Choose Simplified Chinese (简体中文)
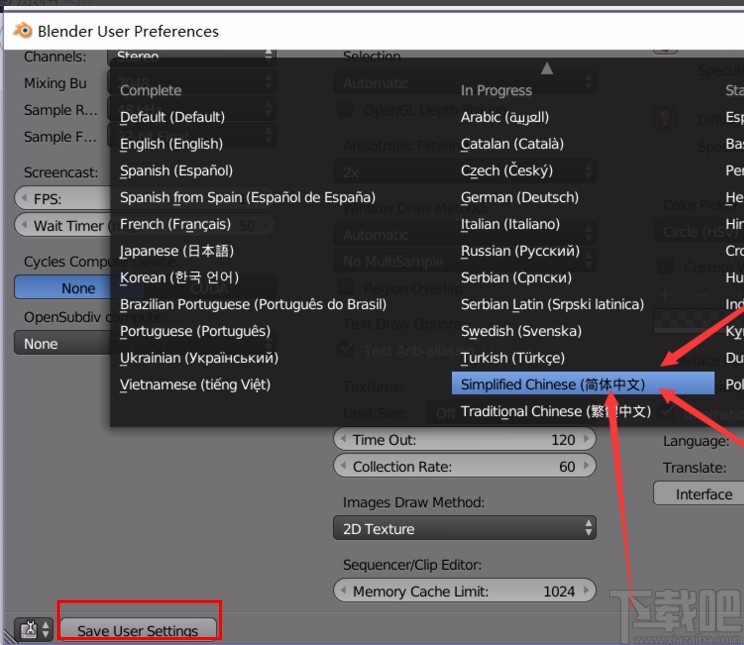 click(x=583, y=384)
